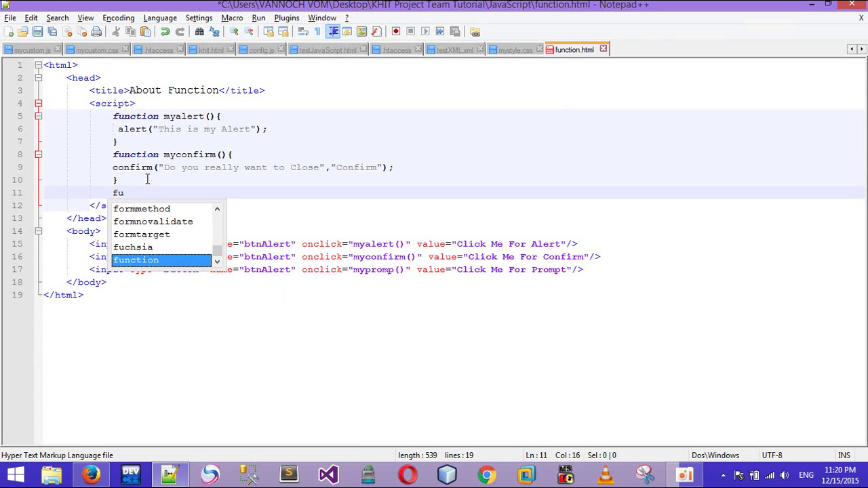Select 'formtarget' in the autocomplete list
Screen dimensions: 868x488
(161, 235)
